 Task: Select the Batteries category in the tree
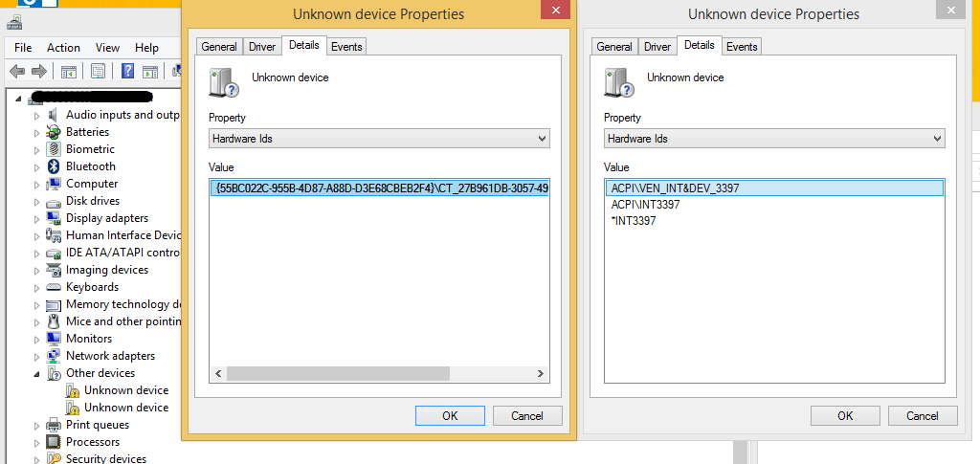tap(87, 132)
